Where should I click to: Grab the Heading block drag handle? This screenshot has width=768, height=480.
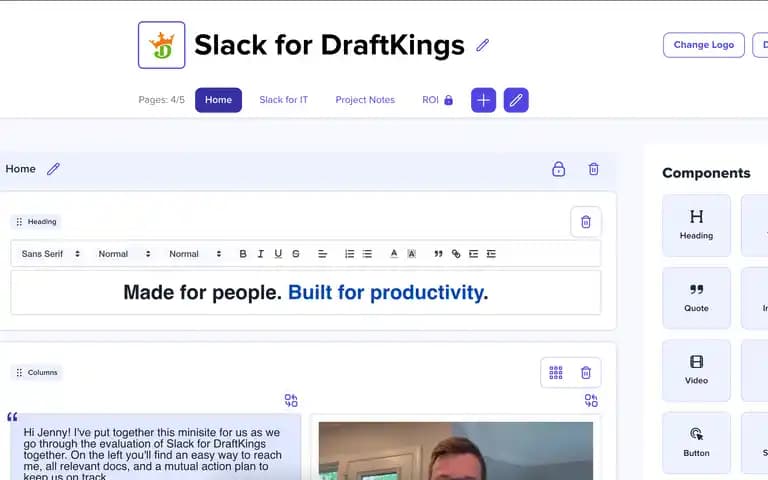pyautogui.click(x=19, y=222)
